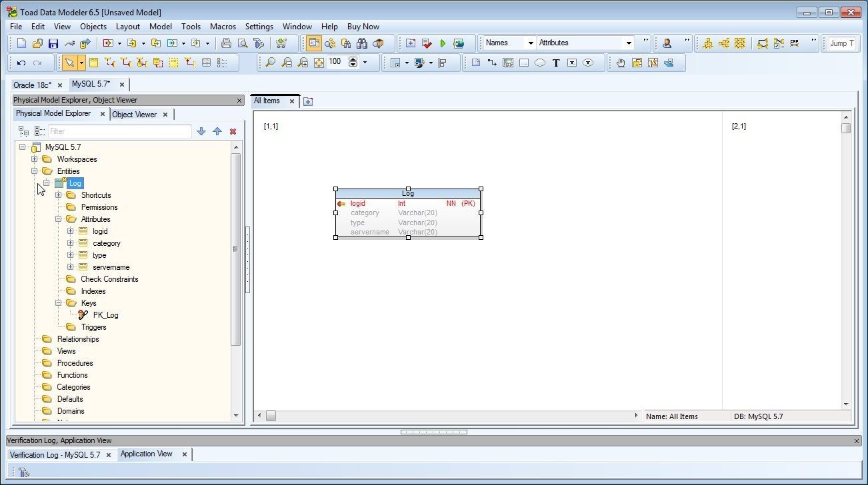This screenshot has width=868, height=485.
Task: Open the File menu
Action: point(16,27)
